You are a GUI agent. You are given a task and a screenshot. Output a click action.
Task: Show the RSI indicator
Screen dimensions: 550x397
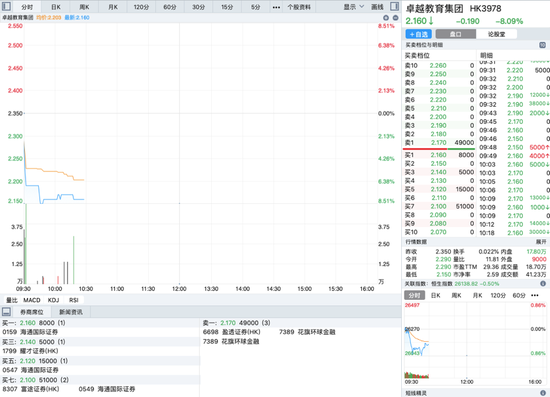[x=74, y=300]
